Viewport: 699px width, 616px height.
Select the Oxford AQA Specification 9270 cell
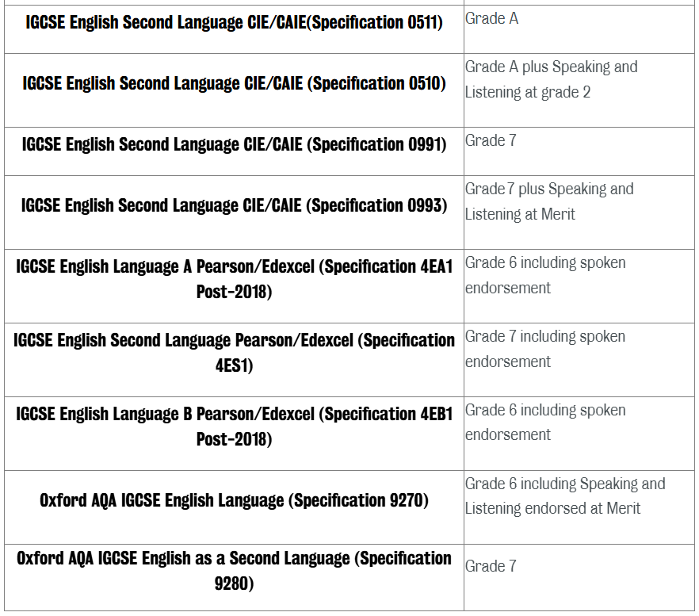[x=234, y=507]
